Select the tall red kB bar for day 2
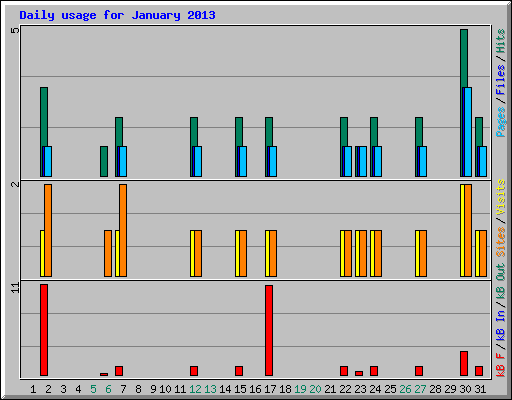 [44, 330]
